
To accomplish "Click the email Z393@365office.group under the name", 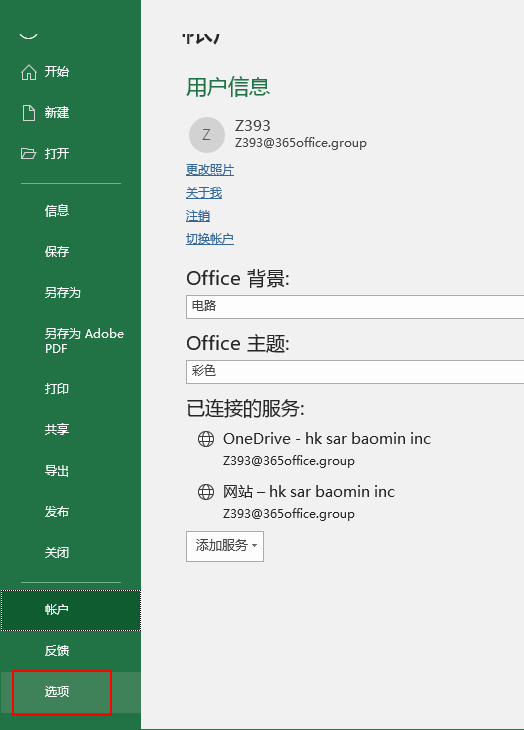I will pos(301,142).
